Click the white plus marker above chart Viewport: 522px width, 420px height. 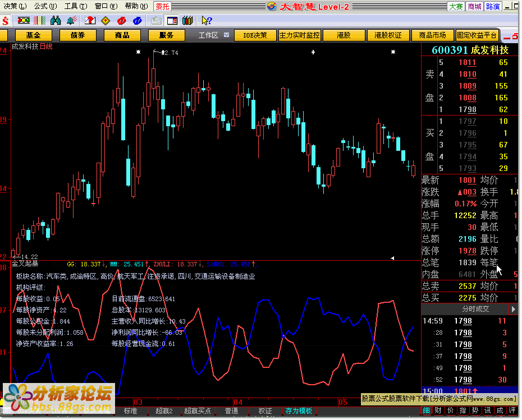(313, 52)
